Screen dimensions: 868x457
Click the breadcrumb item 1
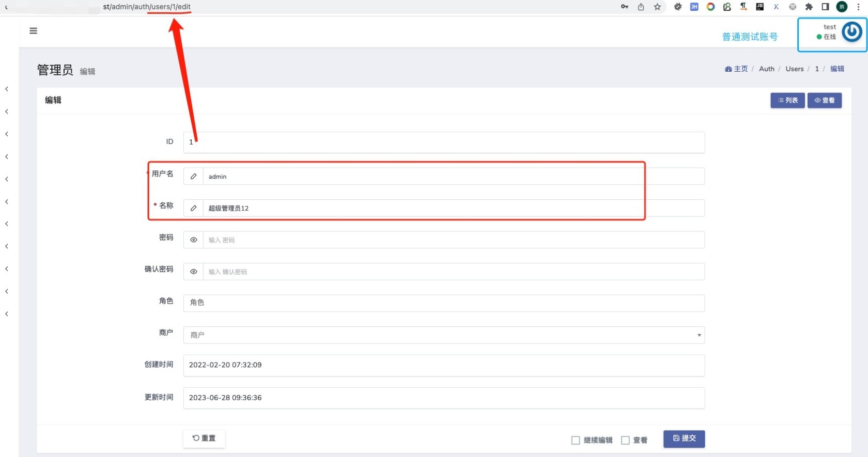point(817,69)
